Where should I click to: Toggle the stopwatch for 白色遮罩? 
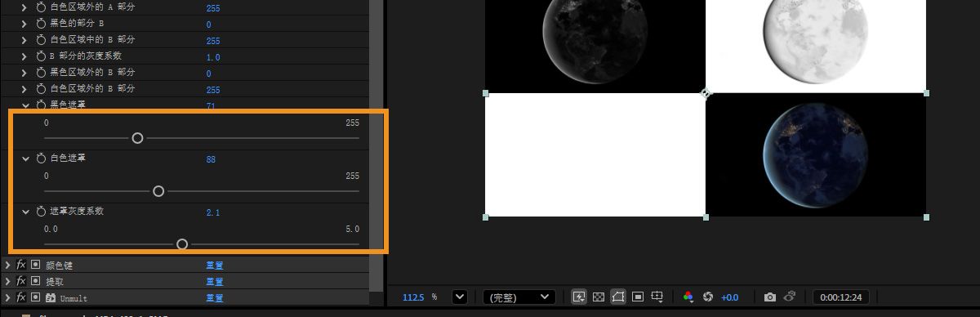pyautogui.click(x=41, y=158)
